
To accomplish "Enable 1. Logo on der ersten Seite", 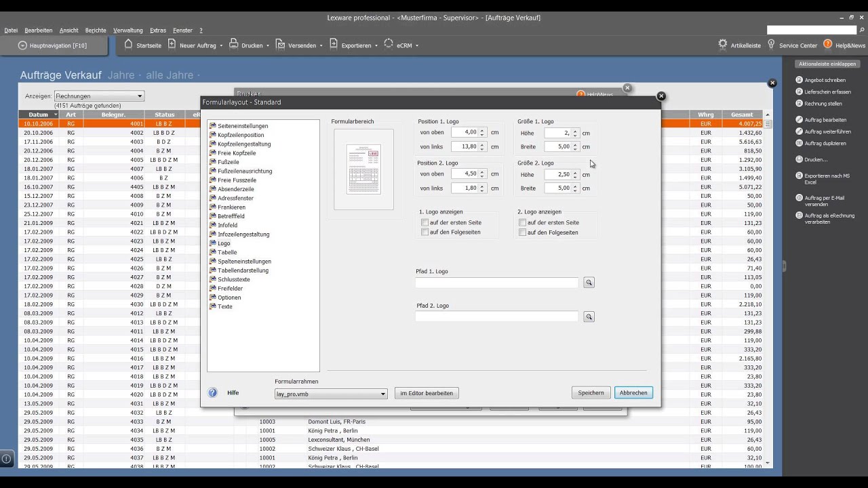I will [x=425, y=222].
